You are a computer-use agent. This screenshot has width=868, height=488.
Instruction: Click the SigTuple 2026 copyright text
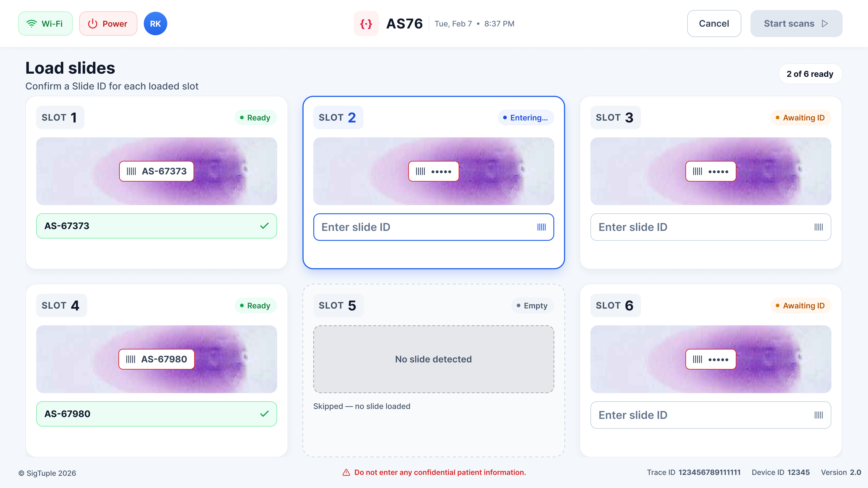[x=47, y=473]
